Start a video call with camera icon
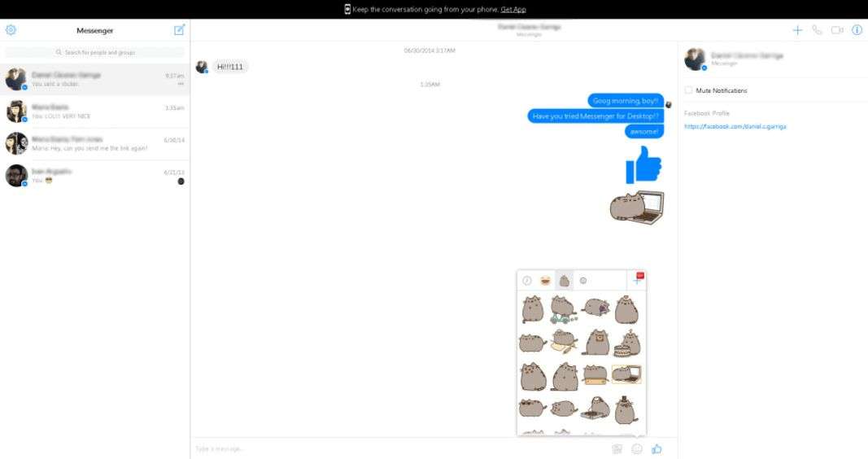 837,30
